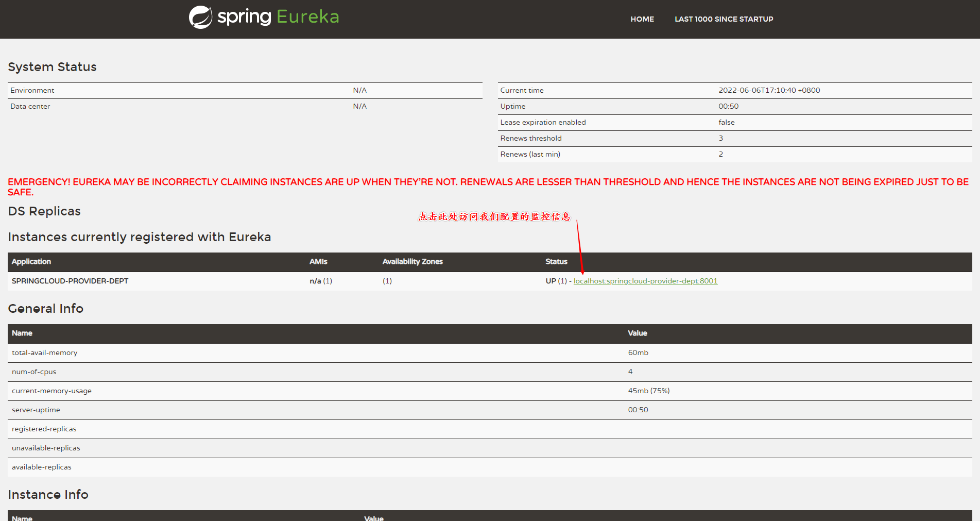Click the spring Eureka brand text
This screenshot has height=521, width=980.
[278, 17]
